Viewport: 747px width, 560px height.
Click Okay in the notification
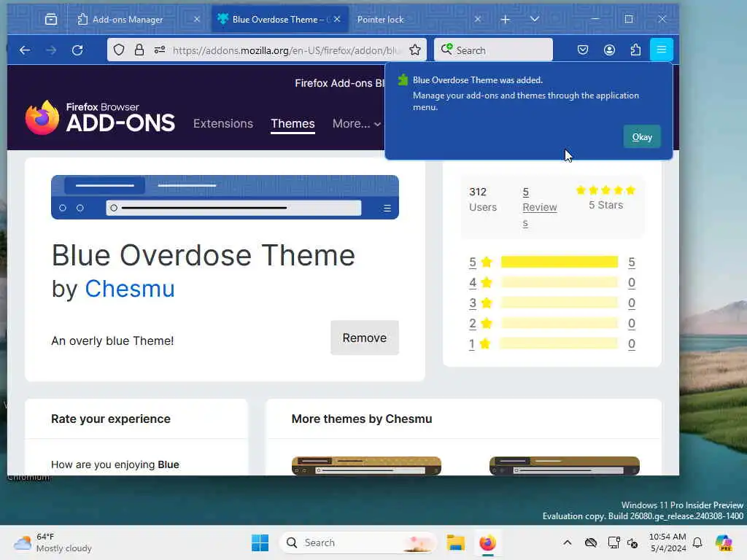[x=642, y=136]
